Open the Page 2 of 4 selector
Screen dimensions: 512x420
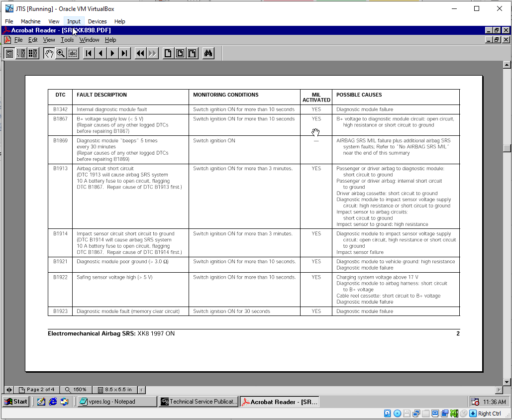coord(37,390)
